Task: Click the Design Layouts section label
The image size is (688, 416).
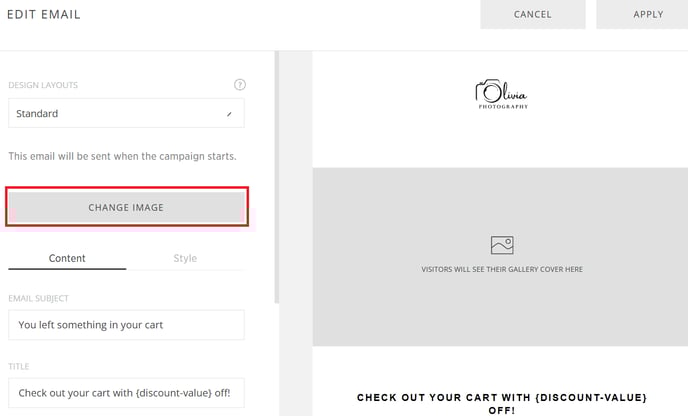Action: [43, 85]
